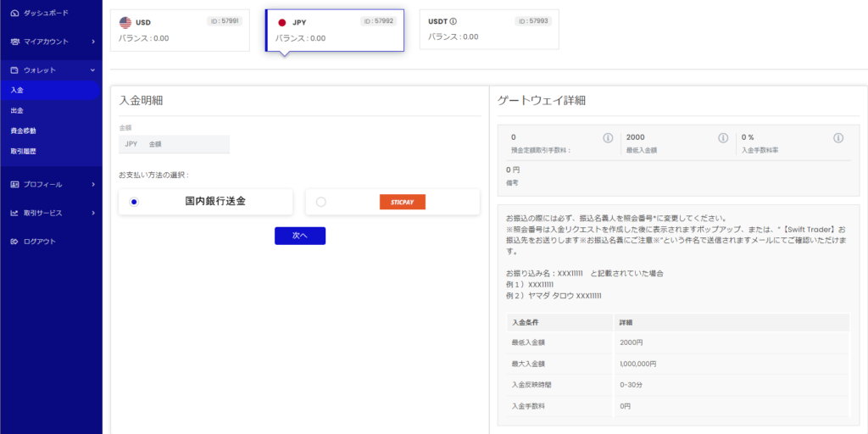
Task: Click info icon beside minimum deposit 2000
Action: (x=723, y=138)
